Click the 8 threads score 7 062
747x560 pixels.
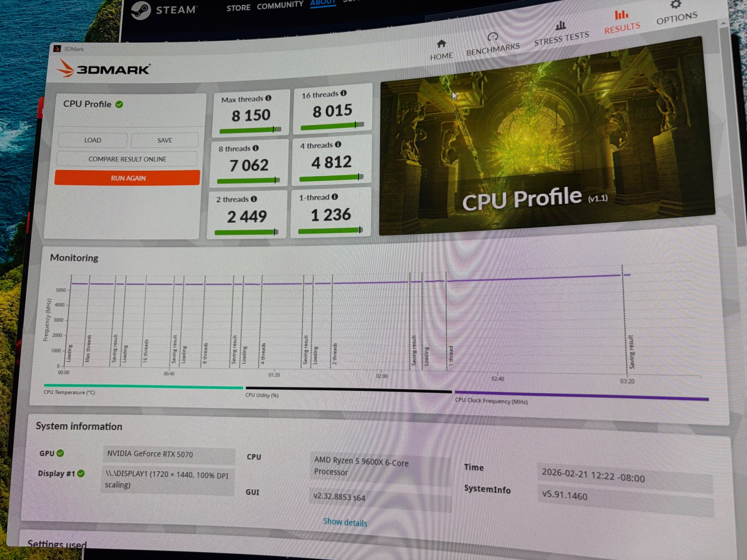[x=249, y=166]
